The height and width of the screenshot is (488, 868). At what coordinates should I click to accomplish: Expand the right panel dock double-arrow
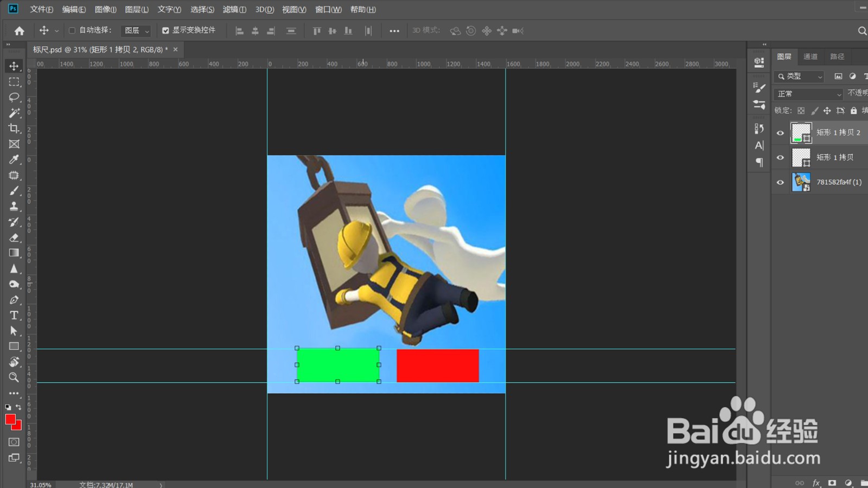[x=764, y=44]
